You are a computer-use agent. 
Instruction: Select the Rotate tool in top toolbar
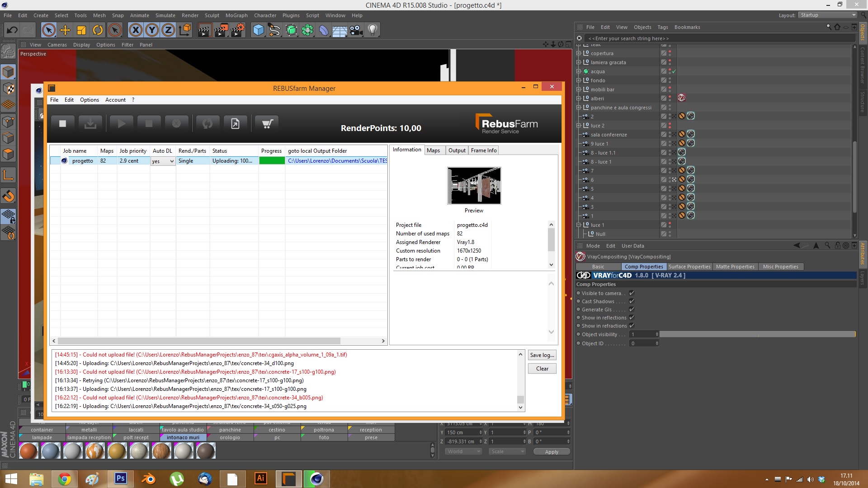(98, 30)
